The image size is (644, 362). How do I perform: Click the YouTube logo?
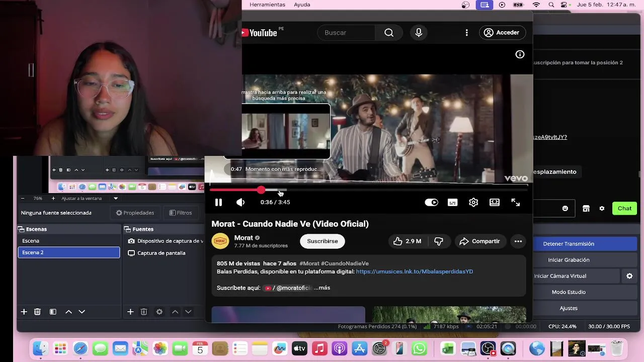(260, 33)
